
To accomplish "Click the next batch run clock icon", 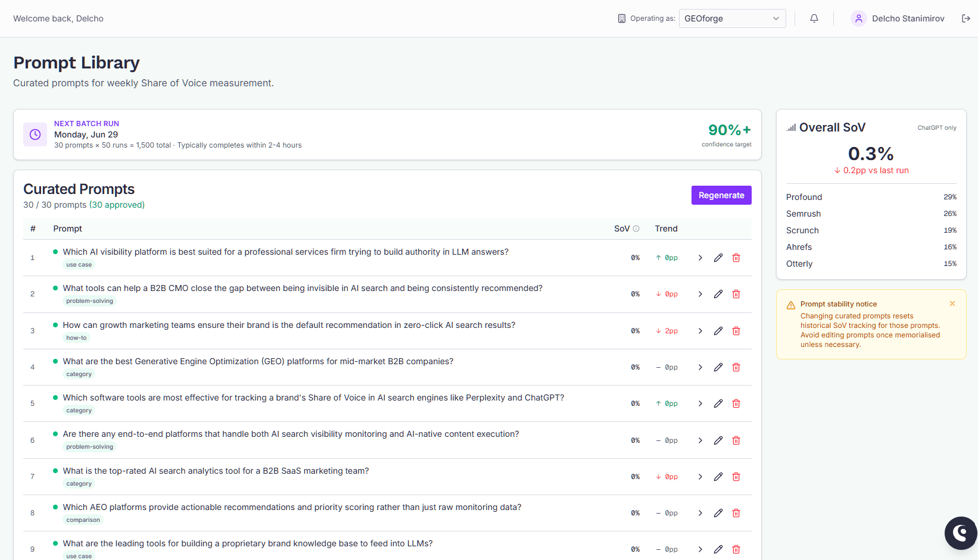I will [35, 134].
